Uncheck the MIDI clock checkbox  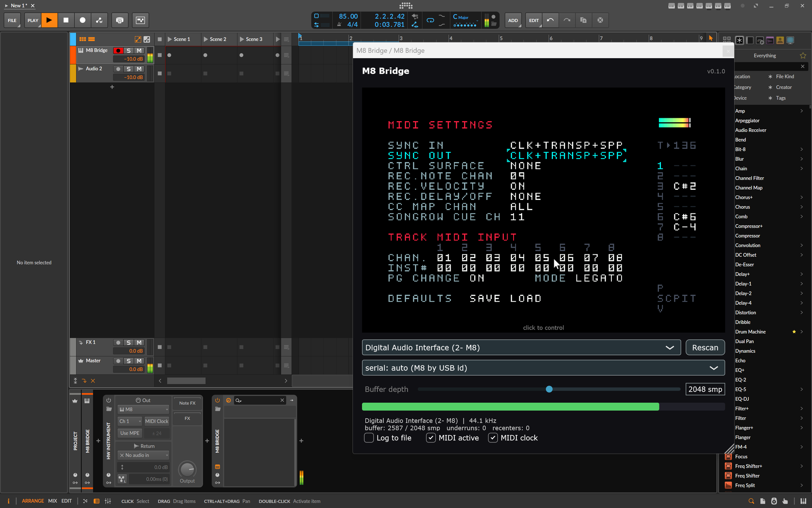[x=493, y=438]
